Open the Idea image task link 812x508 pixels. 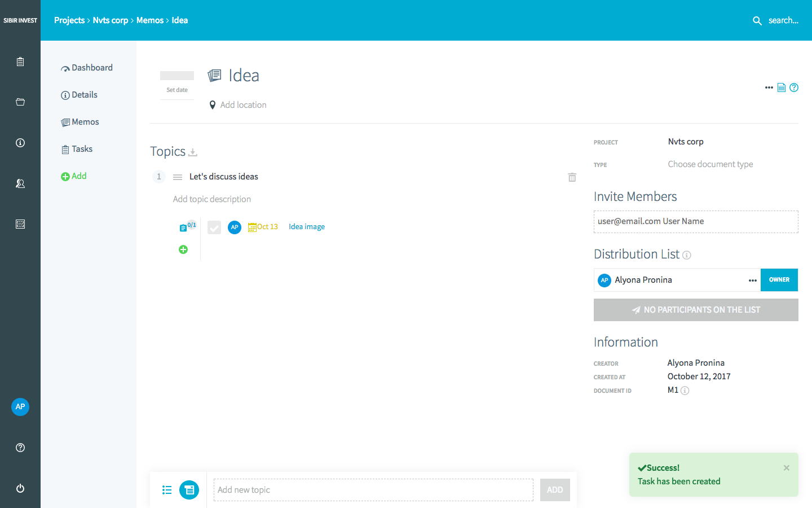[x=307, y=227]
